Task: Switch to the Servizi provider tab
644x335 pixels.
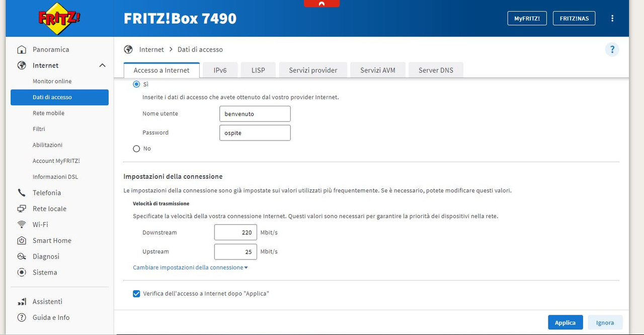Action: pos(313,70)
